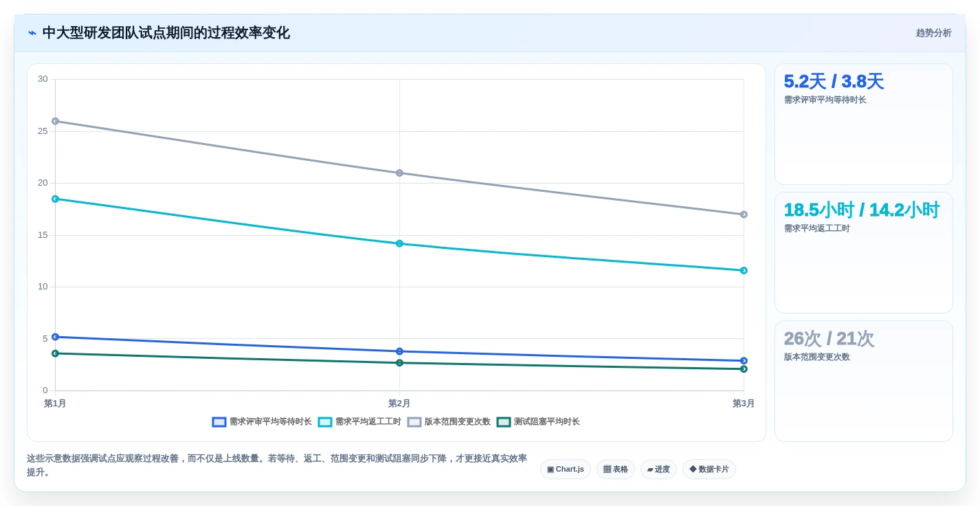The width and height of the screenshot is (980, 506).
Task: Toggle the 需求平均返工工时 legend series
Action: coord(359,422)
